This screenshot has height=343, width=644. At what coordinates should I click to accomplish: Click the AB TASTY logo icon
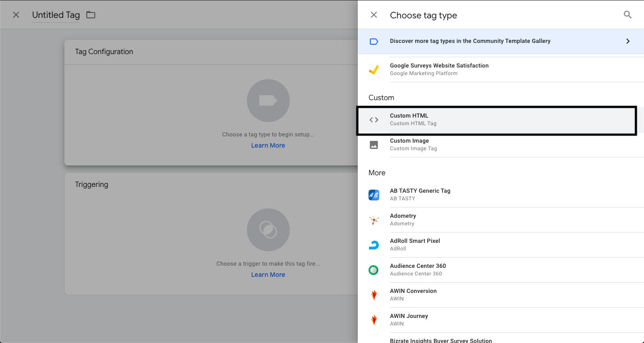click(374, 195)
